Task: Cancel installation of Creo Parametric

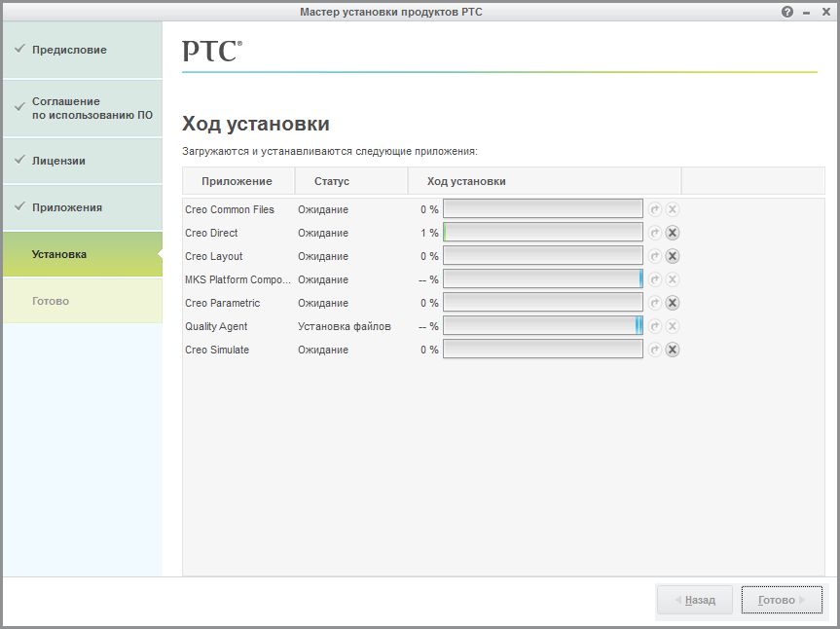Action: (673, 303)
